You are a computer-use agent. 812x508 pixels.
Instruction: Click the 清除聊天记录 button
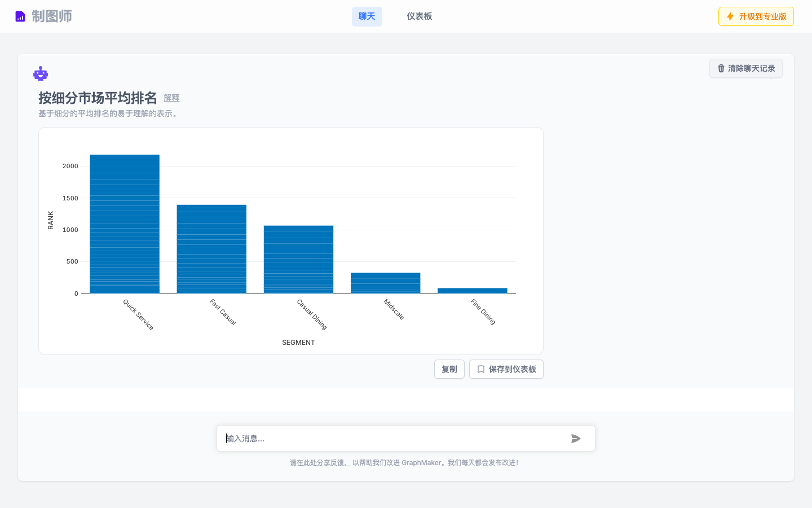(x=745, y=68)
